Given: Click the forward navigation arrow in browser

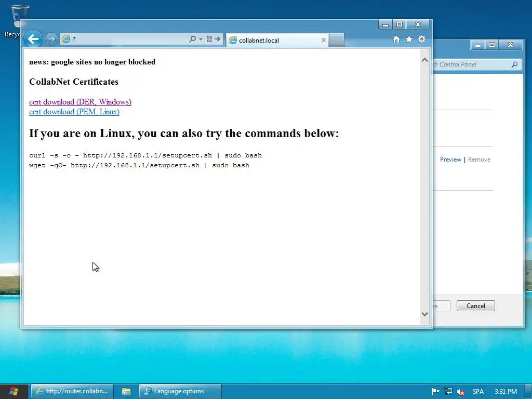Looking at the screenshot, I should coord(51,39).
